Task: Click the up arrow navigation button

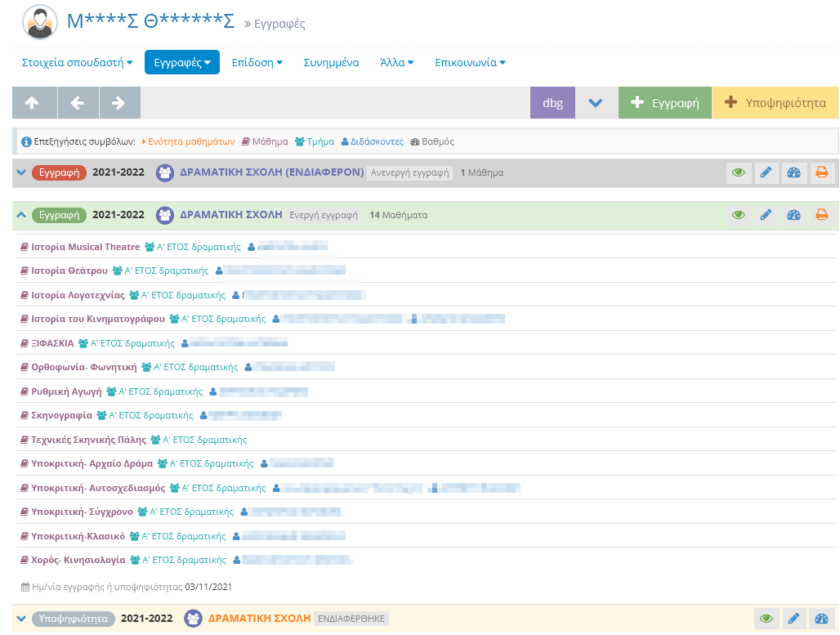Action: click(34, 103)
